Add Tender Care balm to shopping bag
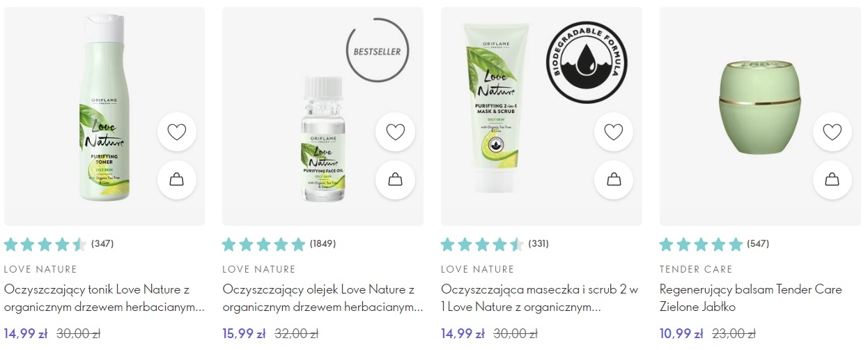868x350 pixels. pos(832,180)
